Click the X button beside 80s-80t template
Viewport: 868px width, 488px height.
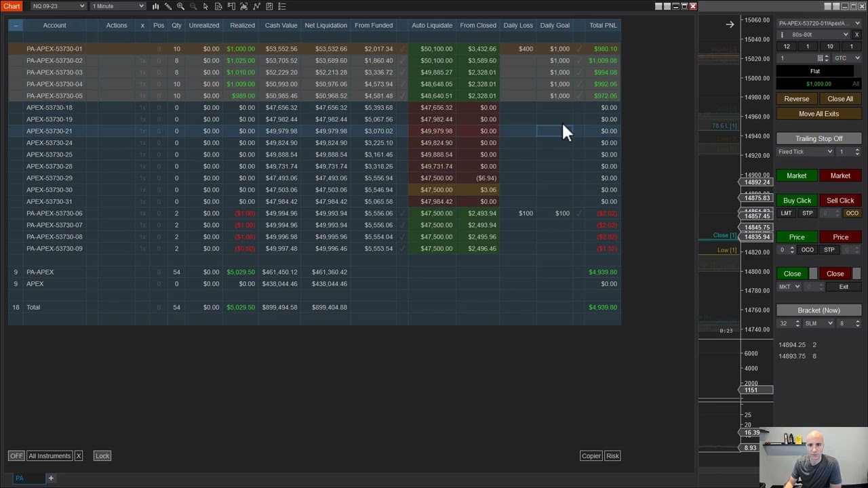coord(856,35)
